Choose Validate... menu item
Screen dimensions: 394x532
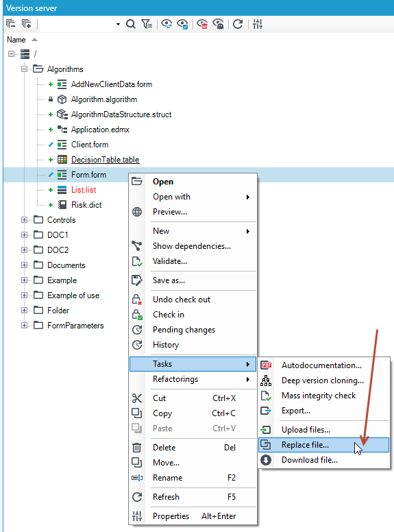point(193,261)
